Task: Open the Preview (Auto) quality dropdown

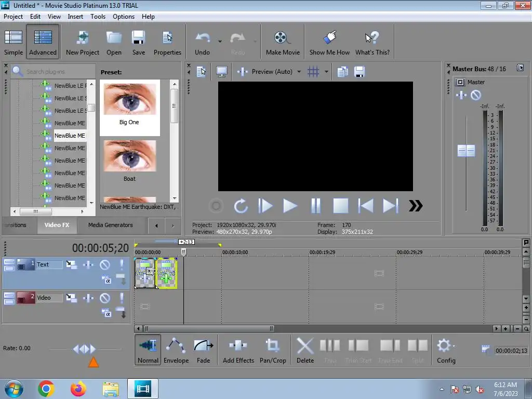Action: 299,72
